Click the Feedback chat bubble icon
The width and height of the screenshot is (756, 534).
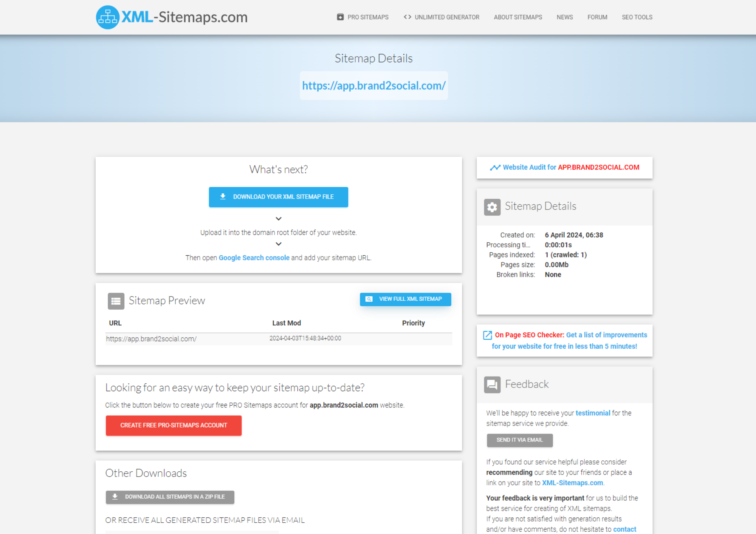tap(492, 384)
